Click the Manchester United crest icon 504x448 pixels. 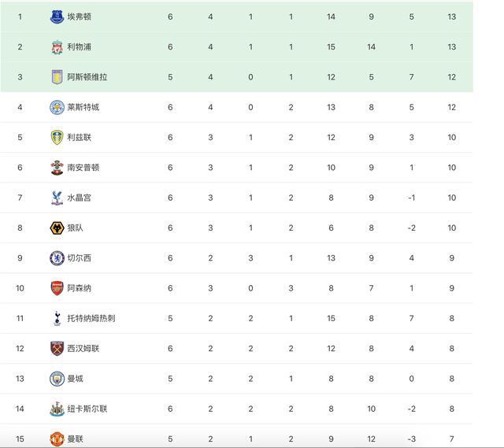pos(57,439)
